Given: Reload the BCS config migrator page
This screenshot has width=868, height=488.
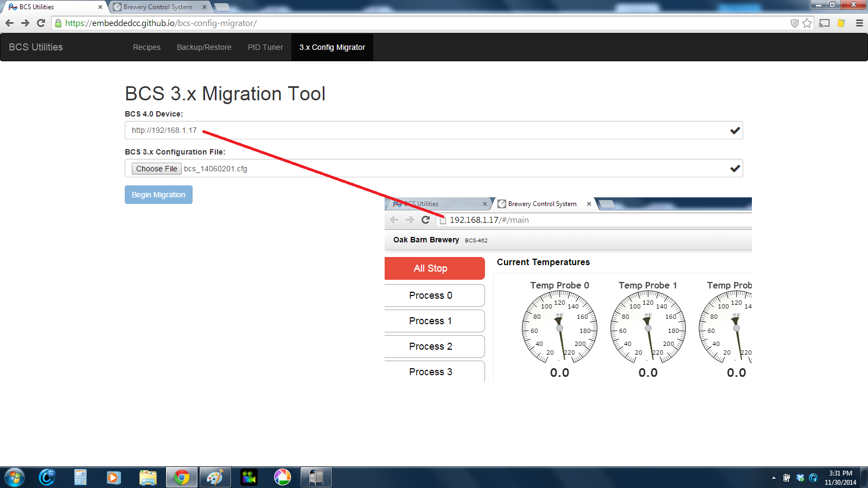Looking at the screenshot, I should (41, 23).
